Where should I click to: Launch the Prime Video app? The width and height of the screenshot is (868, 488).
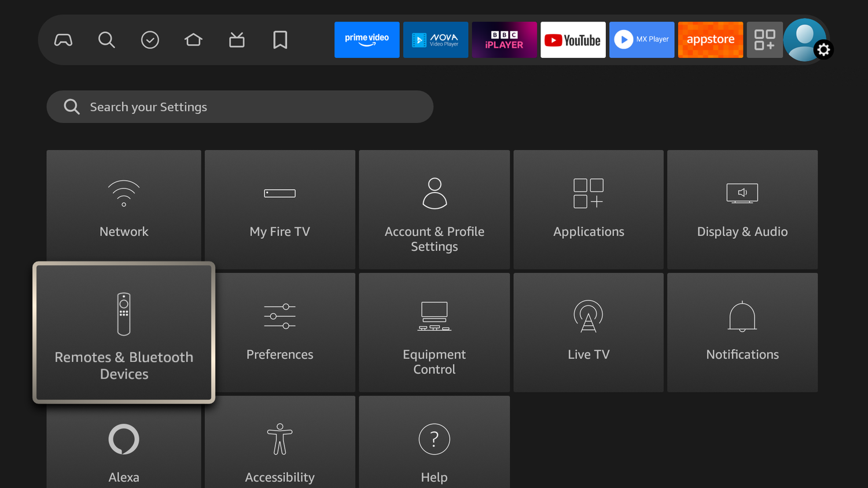(x=367, y=40)
